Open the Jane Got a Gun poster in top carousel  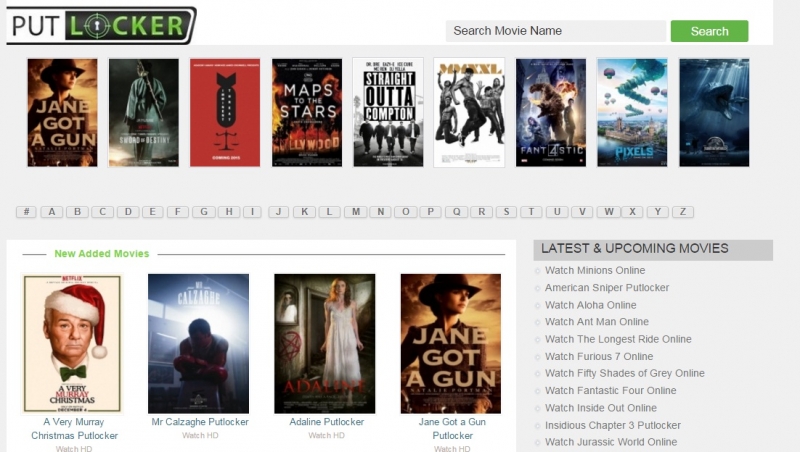pos(62,112)
